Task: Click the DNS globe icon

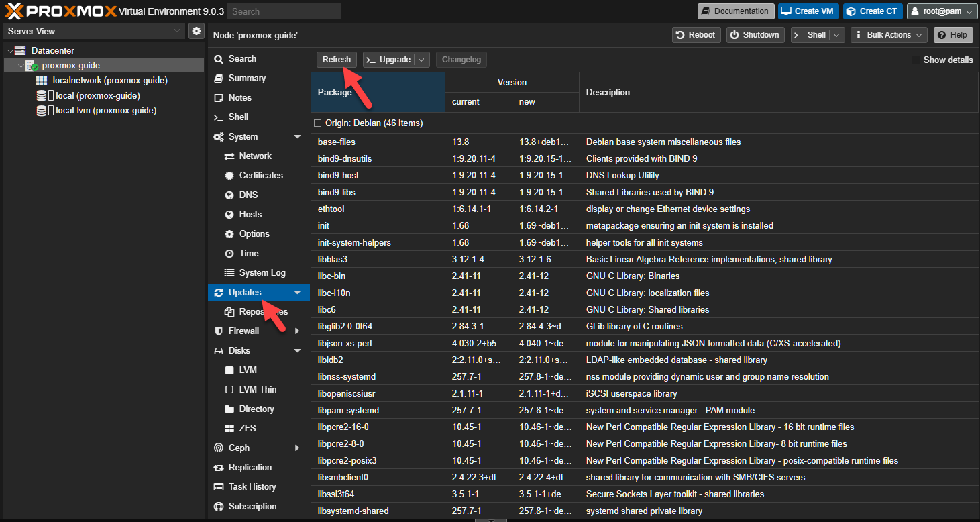Action: click(229, 195)
